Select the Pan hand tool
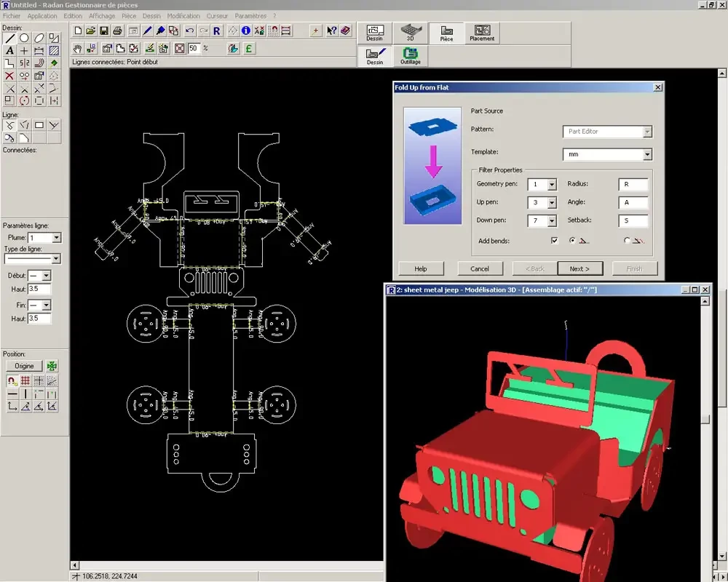This screenshot has width=728, height=582. point(78,48)
